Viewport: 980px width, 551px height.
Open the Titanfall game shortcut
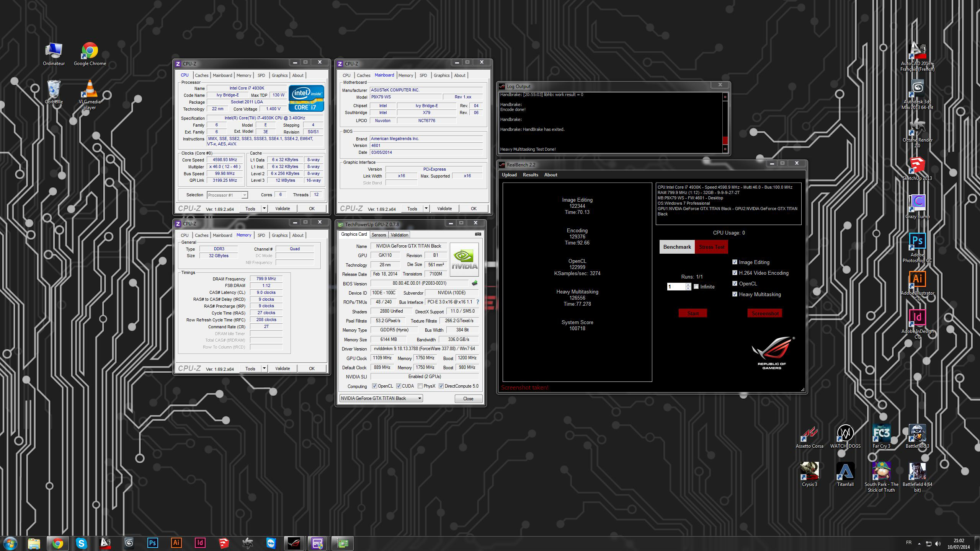(845, 475)
